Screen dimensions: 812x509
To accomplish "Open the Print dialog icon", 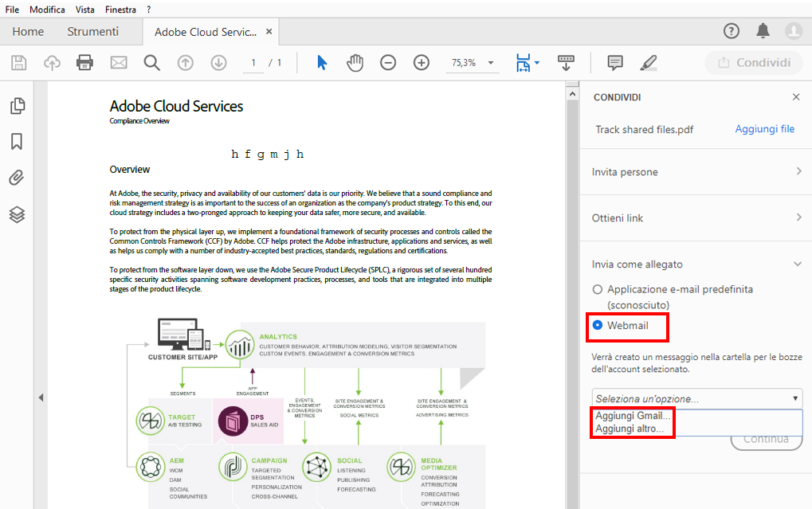I will click(x=85, y=62).
